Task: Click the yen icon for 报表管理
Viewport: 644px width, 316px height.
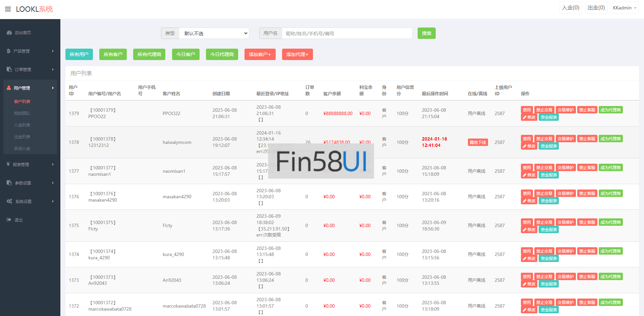Action: (8, 164)
